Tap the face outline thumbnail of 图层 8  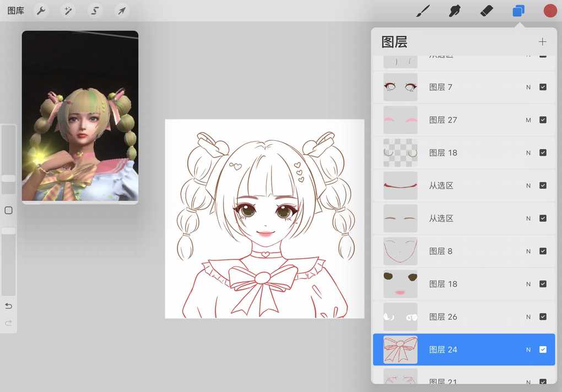[x=401, y=251]
